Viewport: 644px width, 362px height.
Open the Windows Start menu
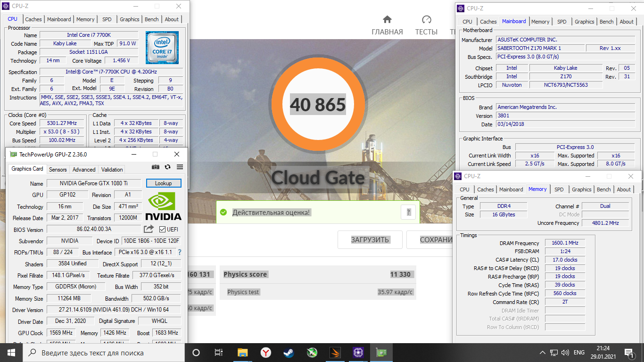click(11, 353)
